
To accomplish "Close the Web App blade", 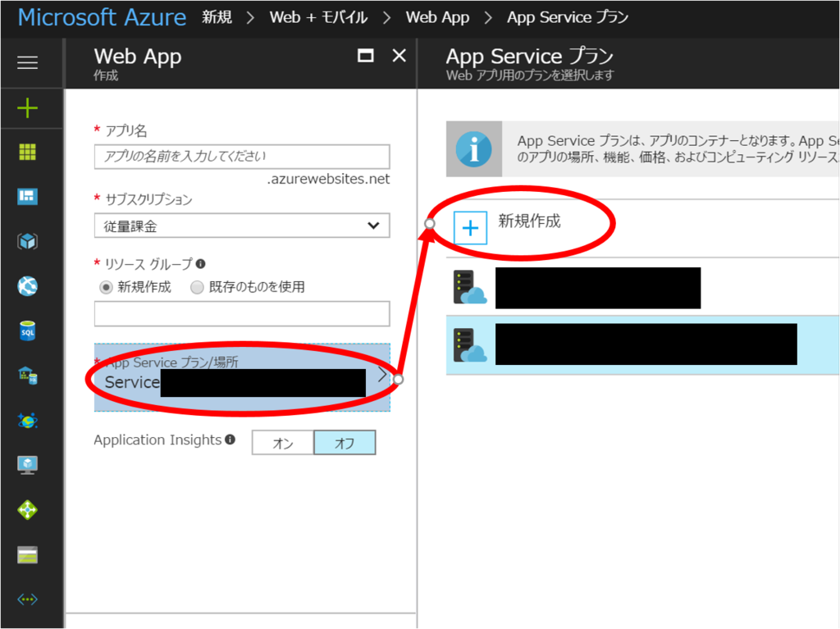I will (399, 55).
